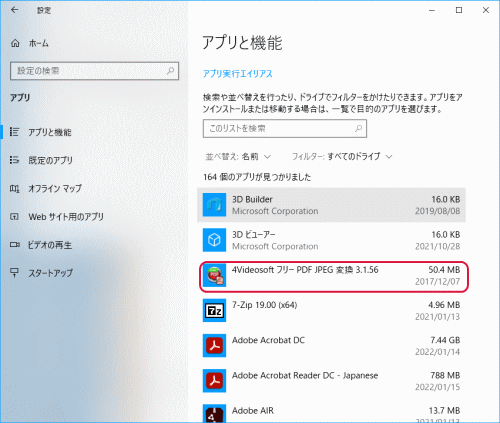Click the 2022/01/14 install date
The height and width of the screenshot is (423, 500).
pos(437,352)
